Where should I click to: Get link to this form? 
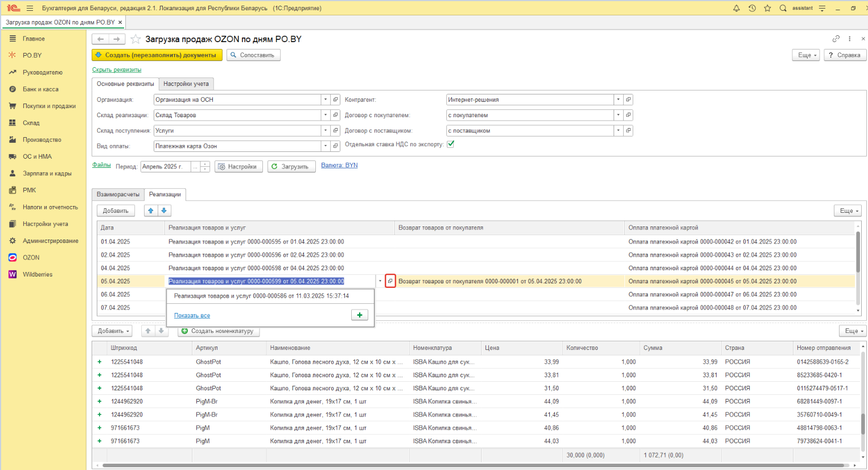pos(836,39)
